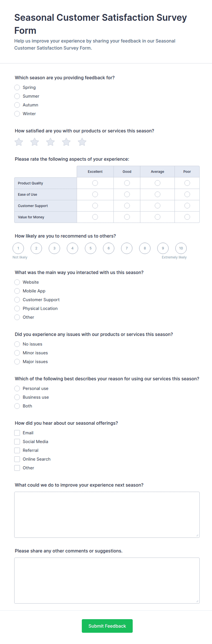Select 7 on the recommendation scale

click(127, 248)
